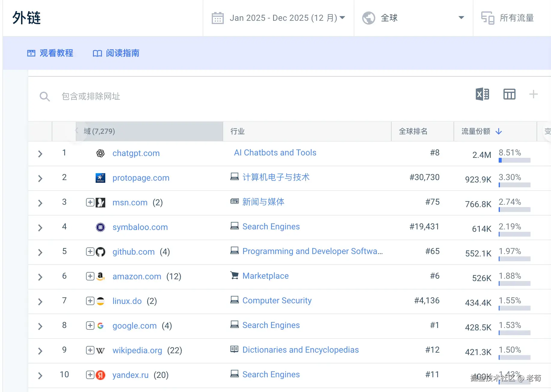Screen dimensions: 551x392
Task: Open the 所有流量 traffic type selector
Action: pyautogui.click(x=512, y=18)
